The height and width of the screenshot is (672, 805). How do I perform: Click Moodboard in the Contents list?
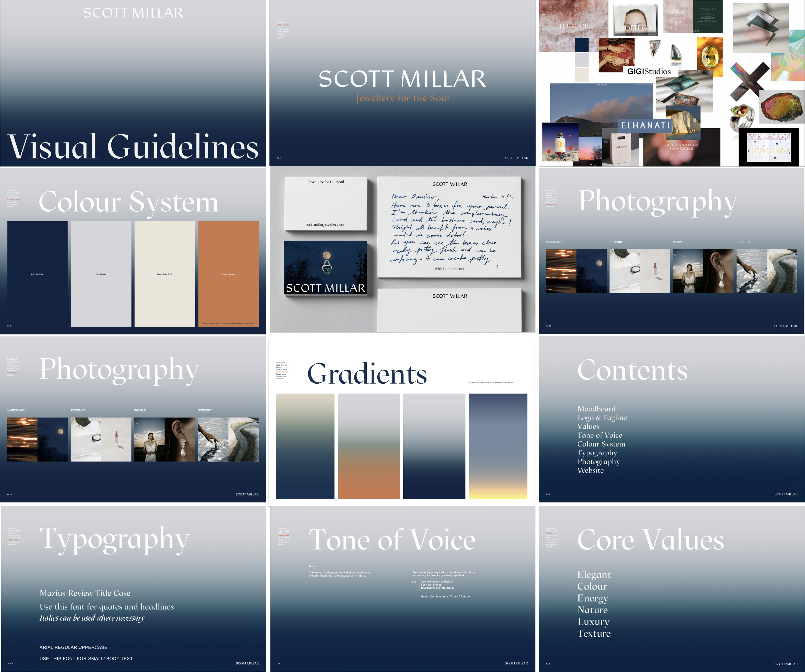(596, 409)
